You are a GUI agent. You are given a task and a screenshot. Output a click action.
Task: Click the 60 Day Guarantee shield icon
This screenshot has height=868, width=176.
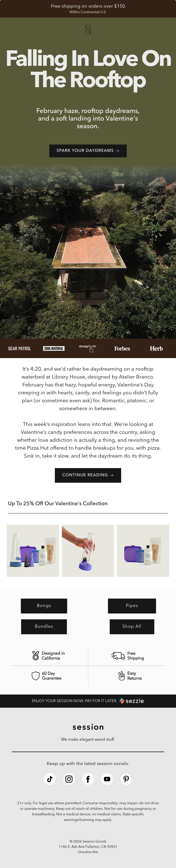tap(35, 676)
